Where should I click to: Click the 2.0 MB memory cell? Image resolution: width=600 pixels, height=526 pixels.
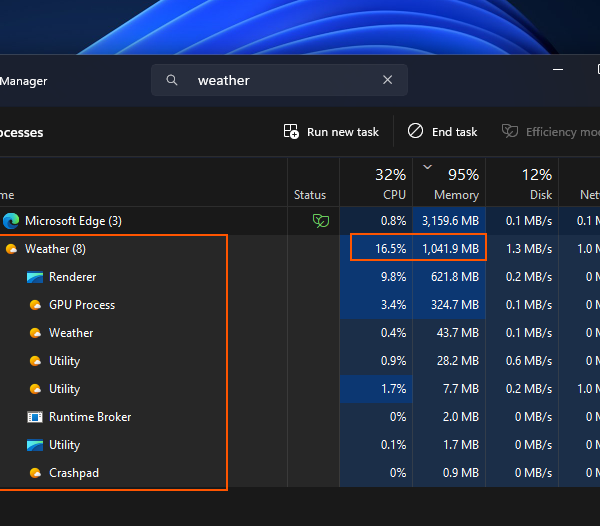pyautogui.click(x=449, y=417)
